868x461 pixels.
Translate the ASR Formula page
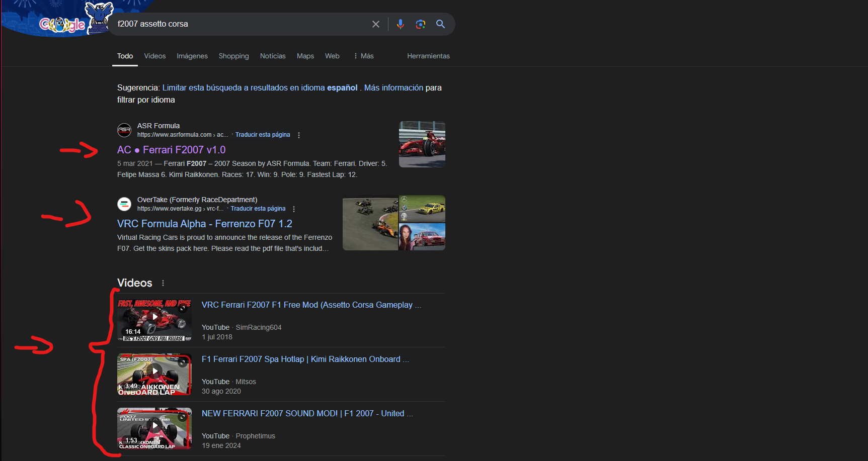[x=263, y=135]
